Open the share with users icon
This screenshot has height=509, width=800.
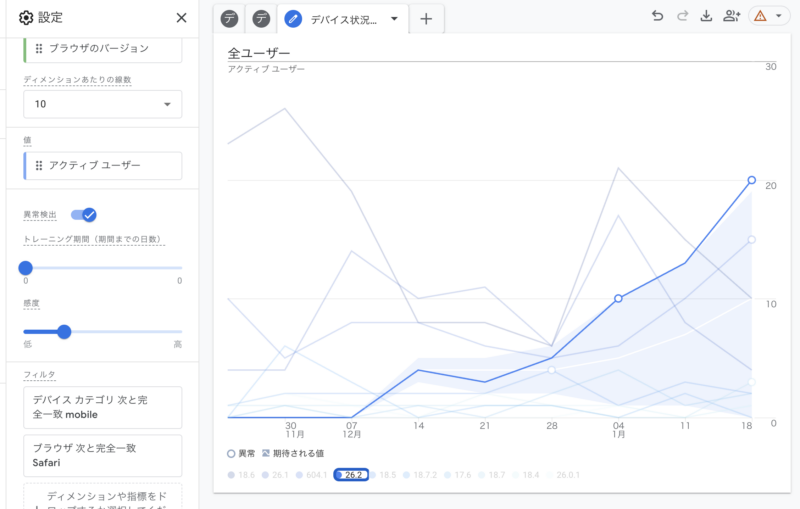(731, 16)
